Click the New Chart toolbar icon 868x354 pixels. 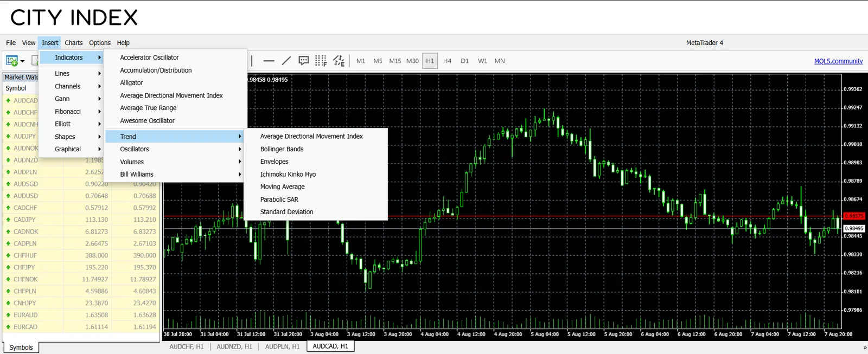(x=12, y=61)
